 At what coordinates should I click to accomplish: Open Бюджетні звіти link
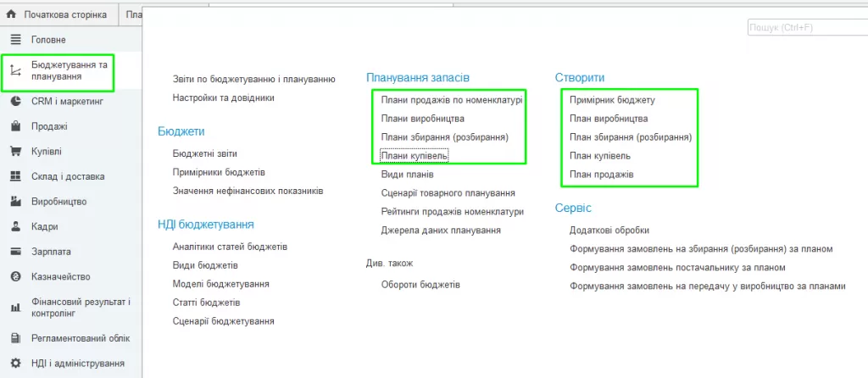click(x=205, y=153)
